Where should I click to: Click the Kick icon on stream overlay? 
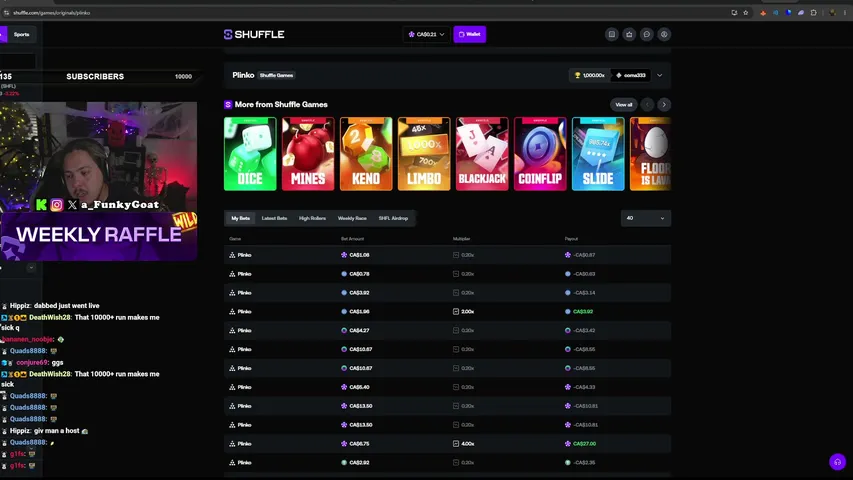pyautogui.click(x=41, y=205)
